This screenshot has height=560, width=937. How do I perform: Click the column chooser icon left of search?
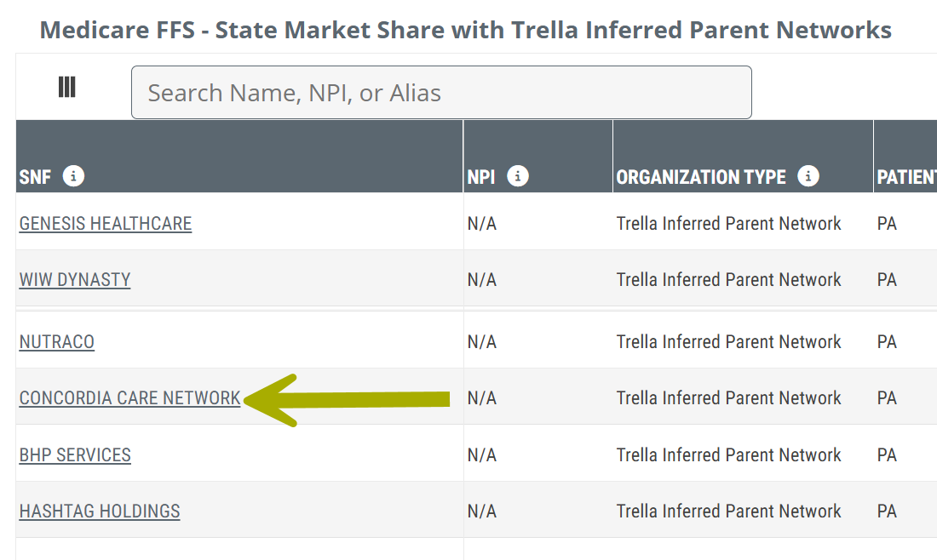pyautogui.click(x=66, y=87)
